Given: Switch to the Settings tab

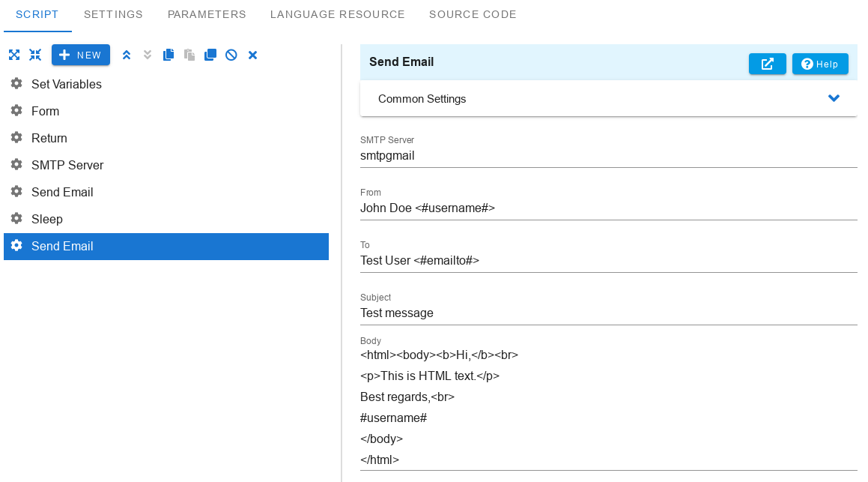Looking at the screenshot, I should click(114, 14).
